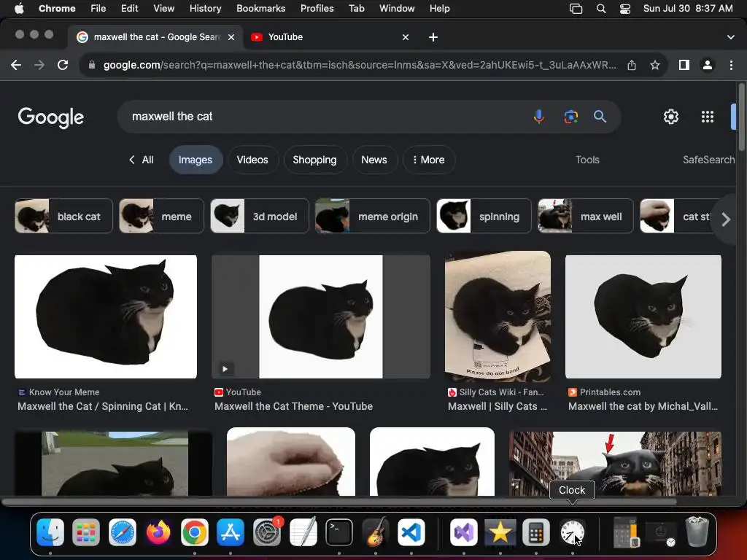Open the More filters dropdown
The height and width of the screenshot is (560, 747).
pos(429,160)
